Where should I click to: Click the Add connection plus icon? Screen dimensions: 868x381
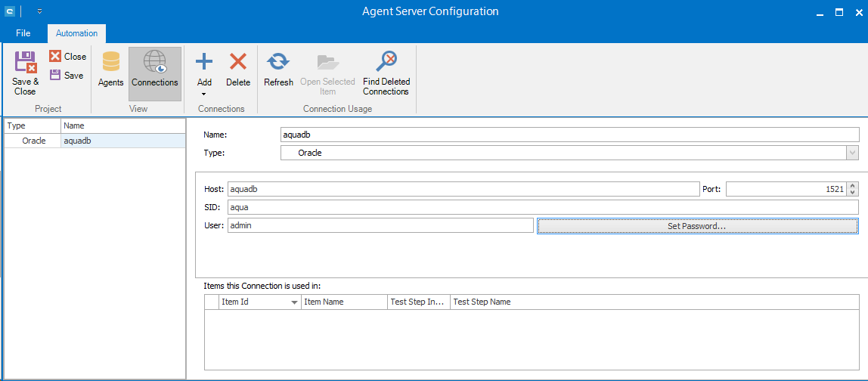pos(204,62)
